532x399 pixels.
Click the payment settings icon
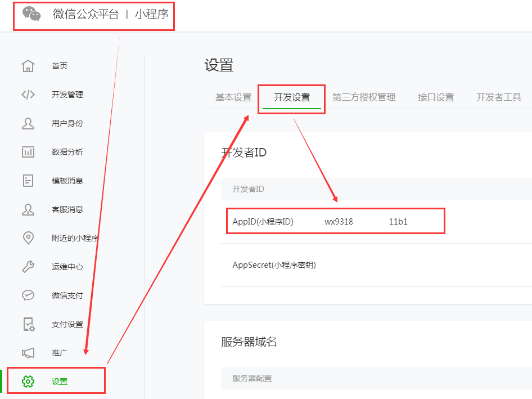coord(28,324)
